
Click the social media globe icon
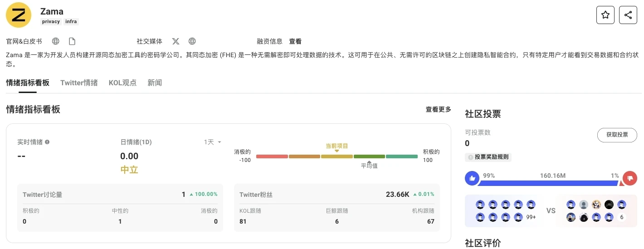[192, 41]
